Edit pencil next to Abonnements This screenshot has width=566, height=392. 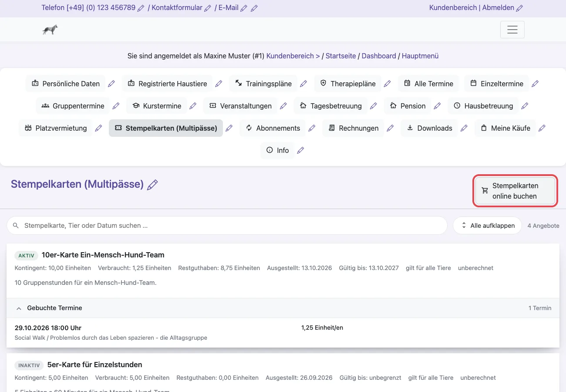[x=312, y=128]
